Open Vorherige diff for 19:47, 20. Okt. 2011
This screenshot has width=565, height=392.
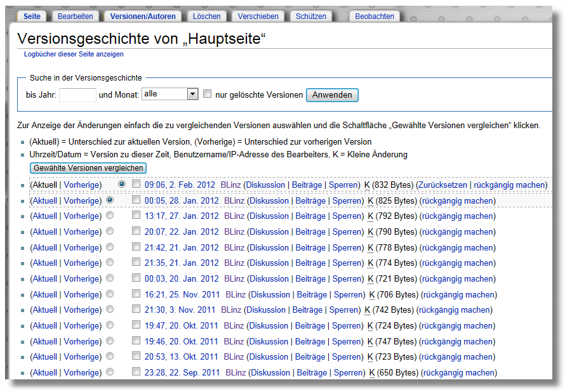coord(83,326)
